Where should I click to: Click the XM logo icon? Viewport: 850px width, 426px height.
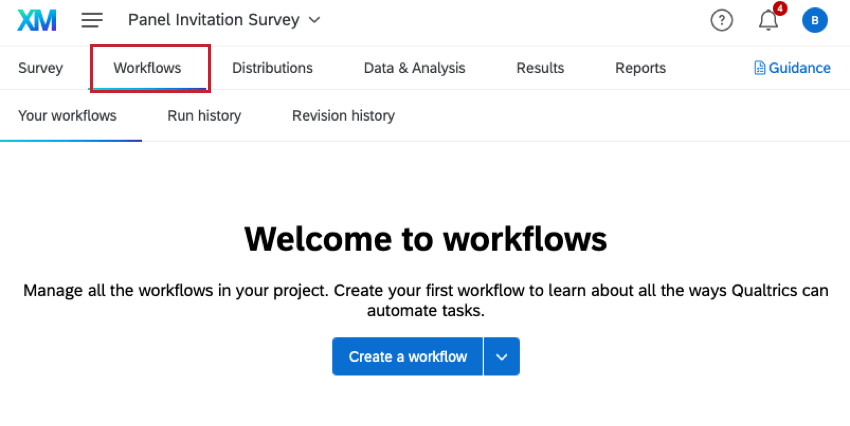pyautogui.click(x=36, y=20)
